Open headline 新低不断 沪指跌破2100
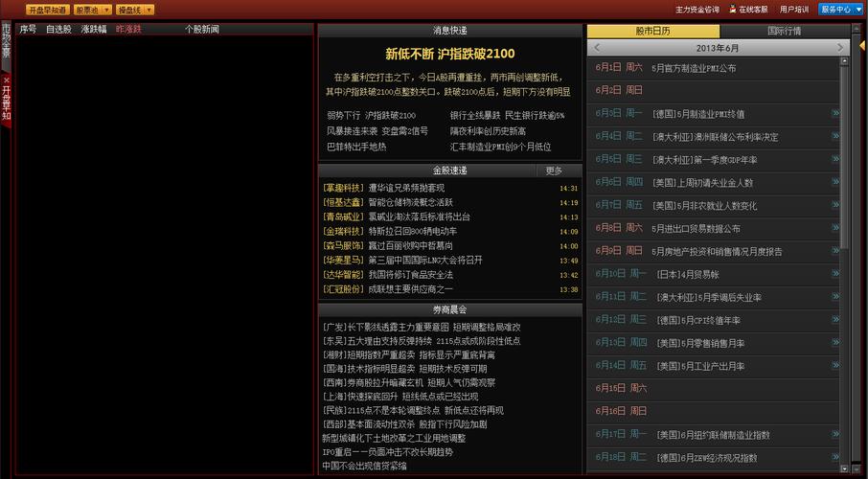 [450, 54]
